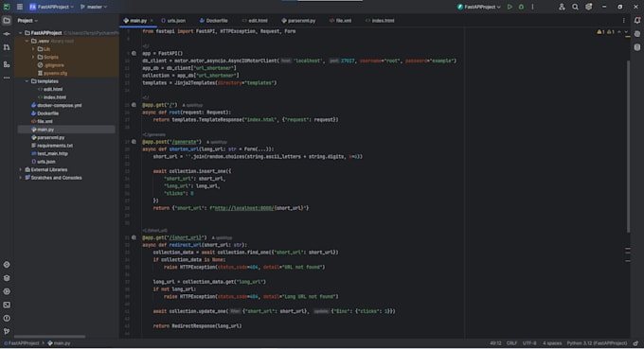The height and width of the screenshot is (349, 644).
Task: Open the Project tool window icon
Action: click(7, 21)
